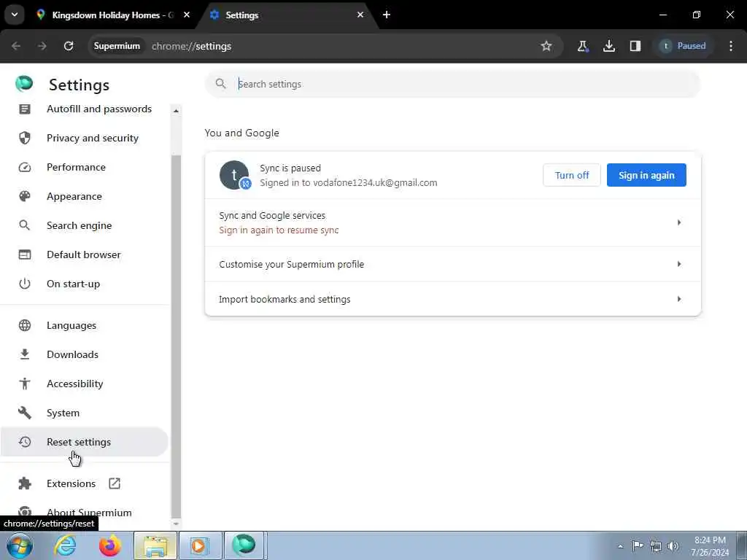Launch Firefox from taskbar
This screenshot has width=747, height=560.
(x=110, y=545)
